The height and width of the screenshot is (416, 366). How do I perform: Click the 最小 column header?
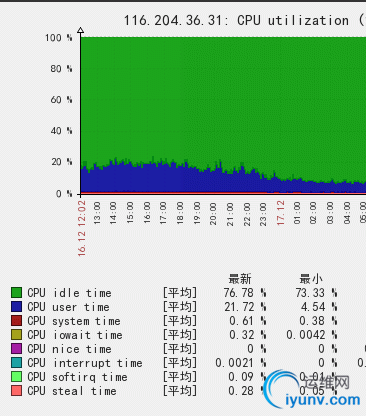tap(311, 279)
